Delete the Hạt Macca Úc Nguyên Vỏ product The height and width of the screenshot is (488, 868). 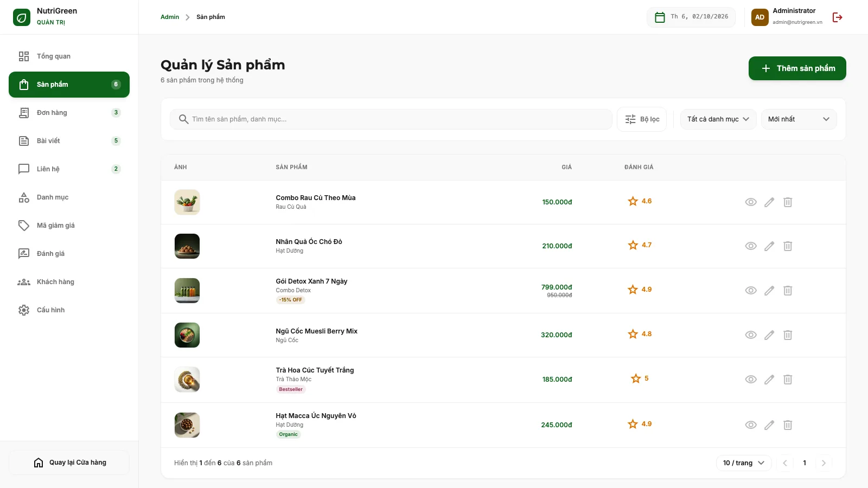pyautogui.click(x=788, y=425)
